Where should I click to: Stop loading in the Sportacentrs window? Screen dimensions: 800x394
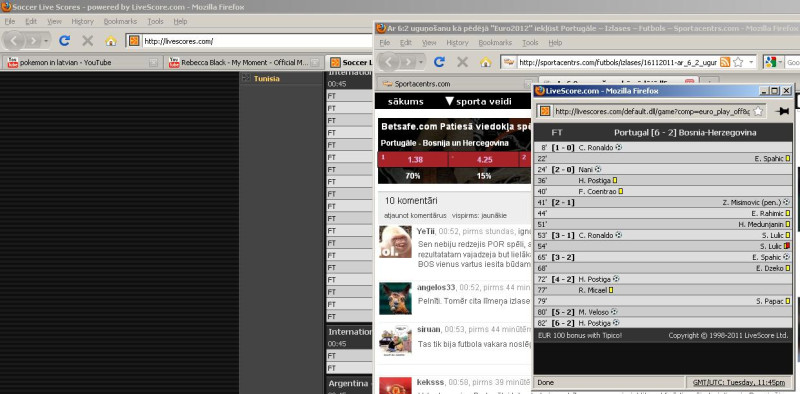(462, 62)
